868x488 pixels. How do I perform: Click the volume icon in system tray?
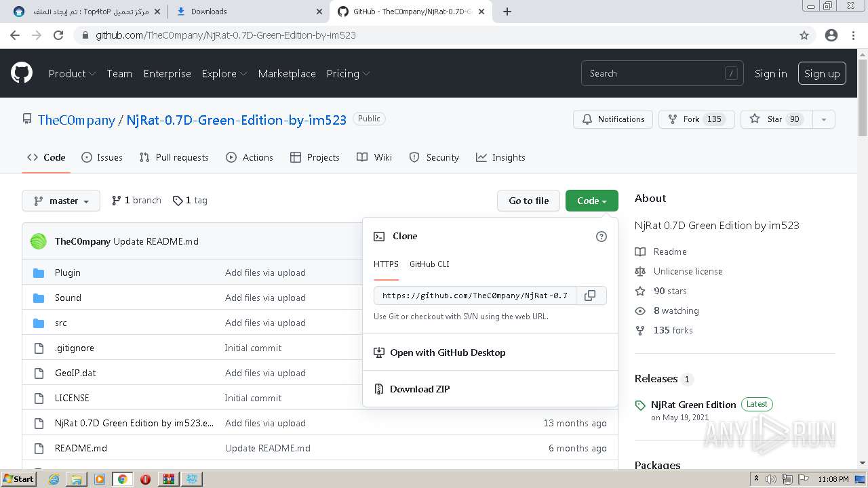point(771,479)
